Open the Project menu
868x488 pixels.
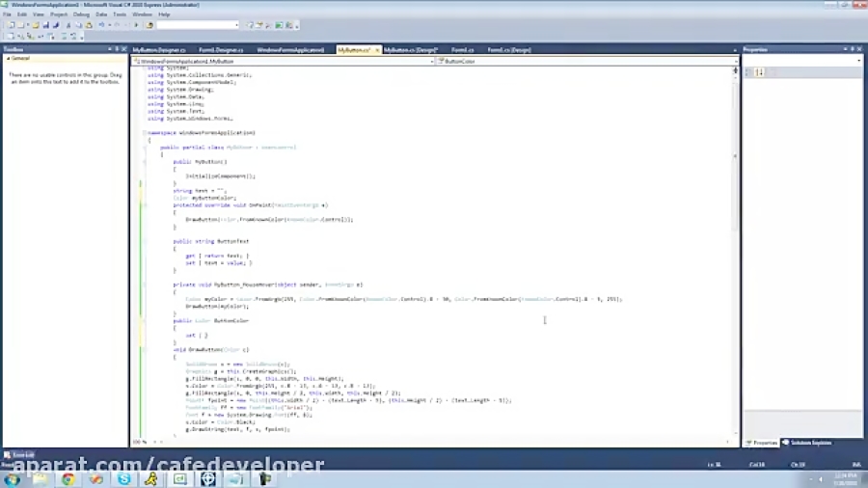pos(59,14)
